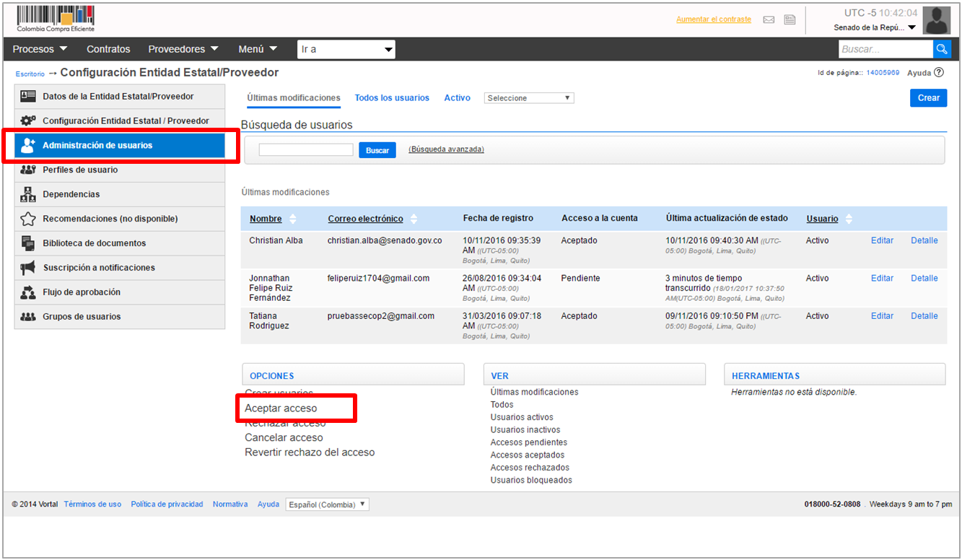Click the user search text field
The width and height of the screenshot is (962, 560).
[306, 150]
